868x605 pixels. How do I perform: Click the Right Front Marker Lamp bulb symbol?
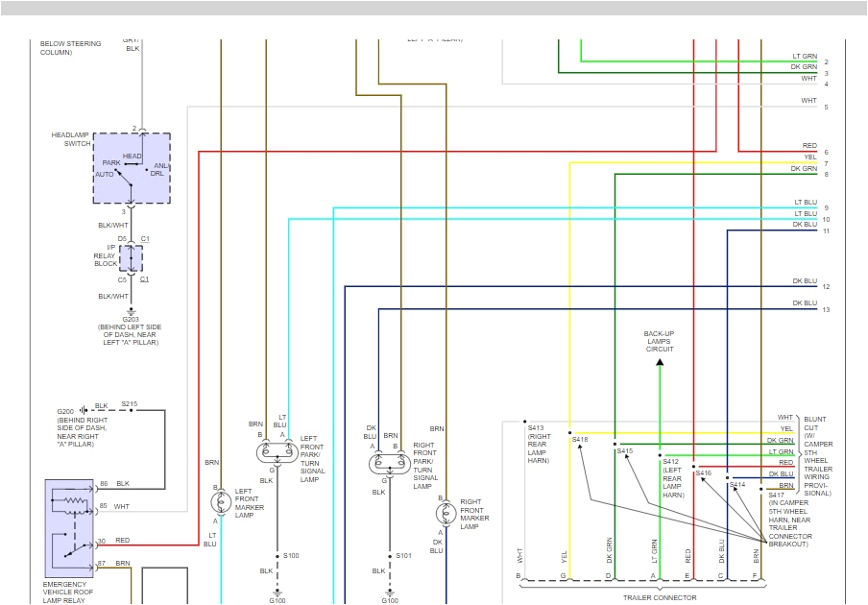coord(445,514)
